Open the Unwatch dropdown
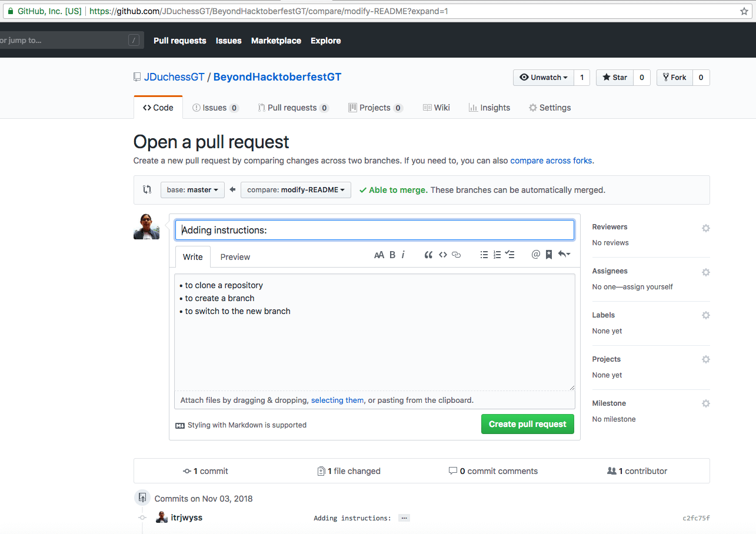This screenshot has height=534, width=756. click(544, 78)
